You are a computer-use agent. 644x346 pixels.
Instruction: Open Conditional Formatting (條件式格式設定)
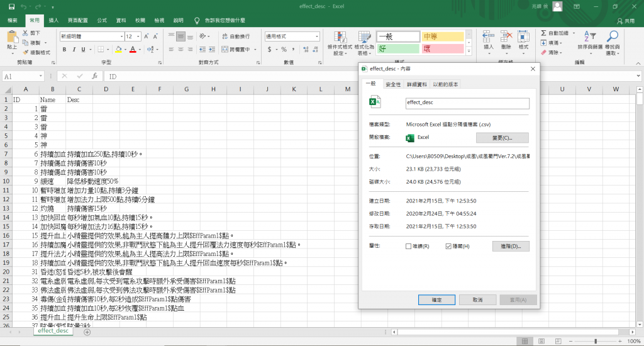[340, 43]
